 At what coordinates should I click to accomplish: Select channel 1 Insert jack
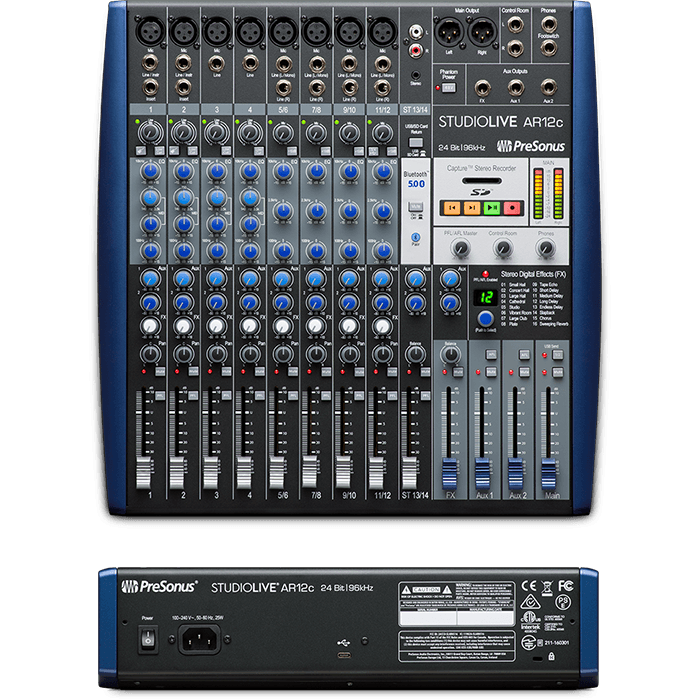(x=150, y=88)
